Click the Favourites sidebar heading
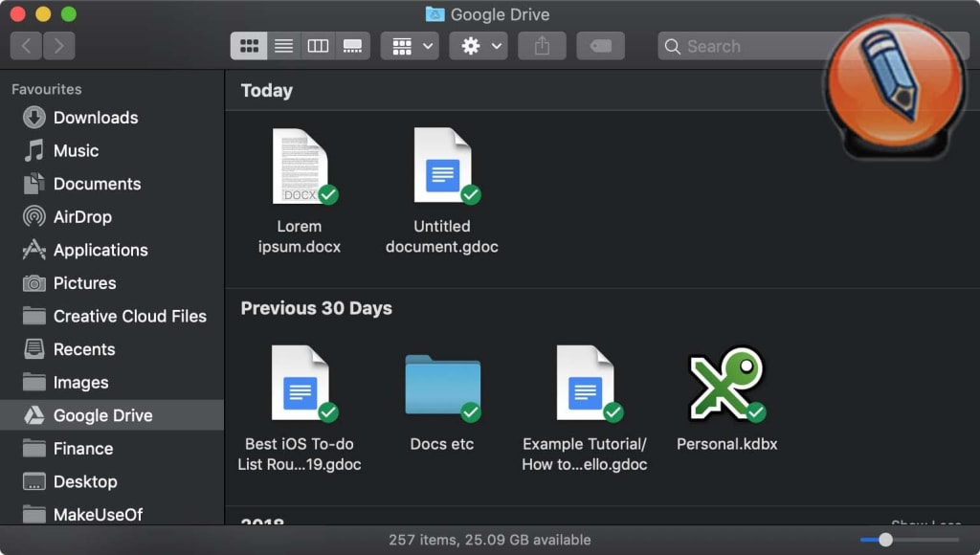Image resolution: width=980 pixels, height=555 pixels. 46,89
